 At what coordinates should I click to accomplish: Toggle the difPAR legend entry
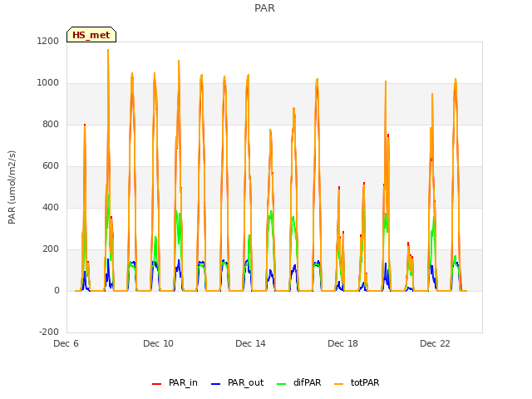click(x=298, y=382)
